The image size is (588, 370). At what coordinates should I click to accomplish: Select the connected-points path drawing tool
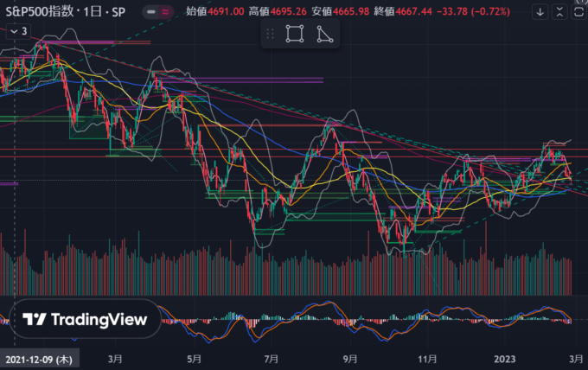click(324, 34)
